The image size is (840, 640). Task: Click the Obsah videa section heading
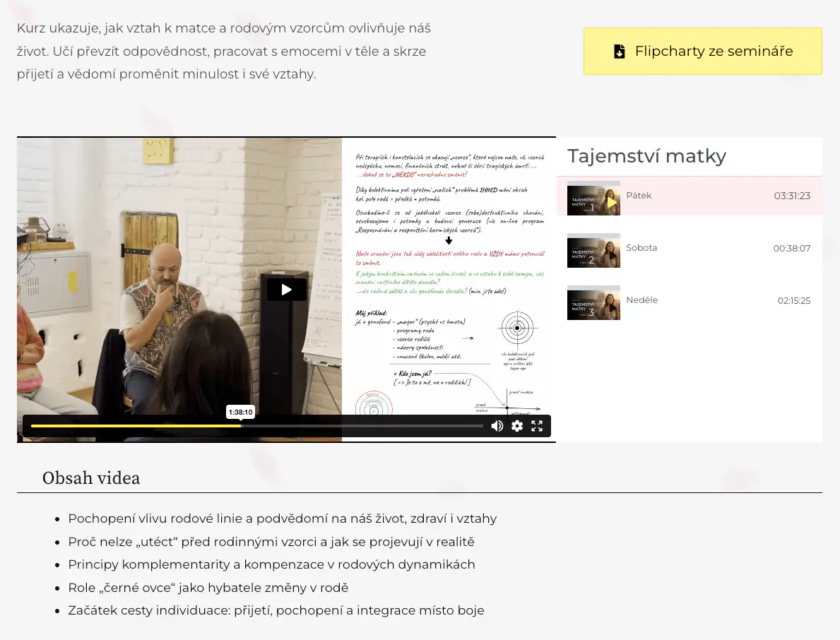[91, 478]
